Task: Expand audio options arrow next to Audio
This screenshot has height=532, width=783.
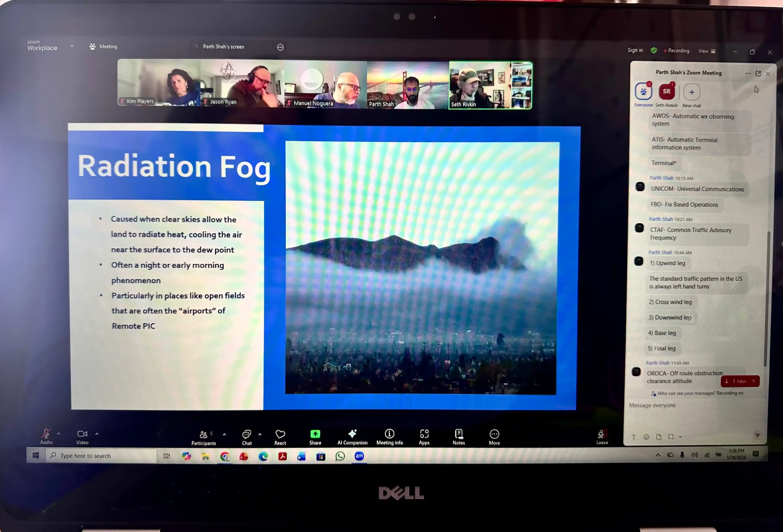Action: click(x=59, y=433)
